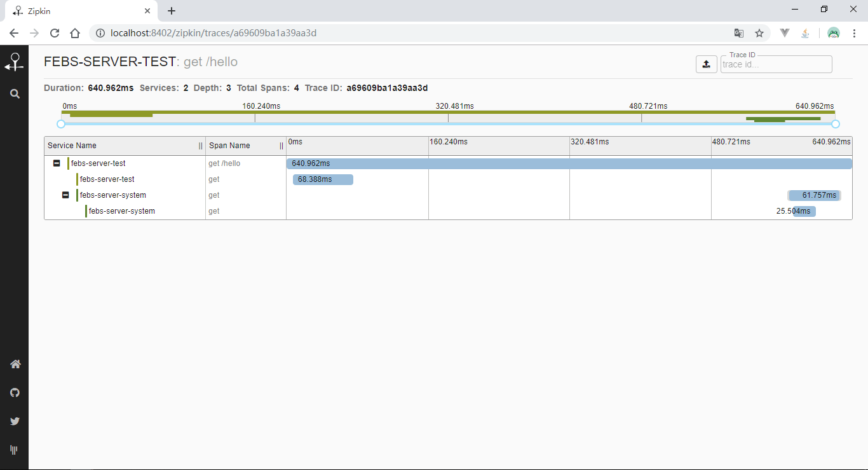868x470 pixels.
Task: Click the Zipkin logo in sidebar
Action: point(14,62)
